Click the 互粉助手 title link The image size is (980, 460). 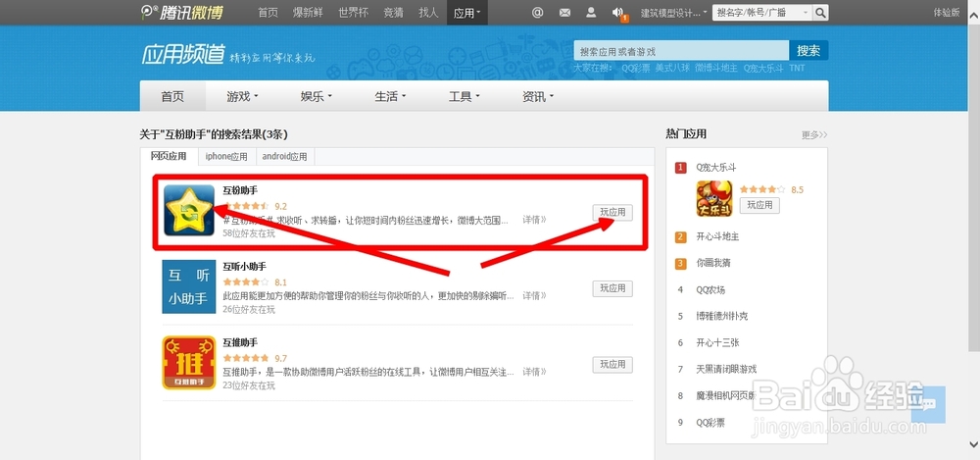(240, 190)
